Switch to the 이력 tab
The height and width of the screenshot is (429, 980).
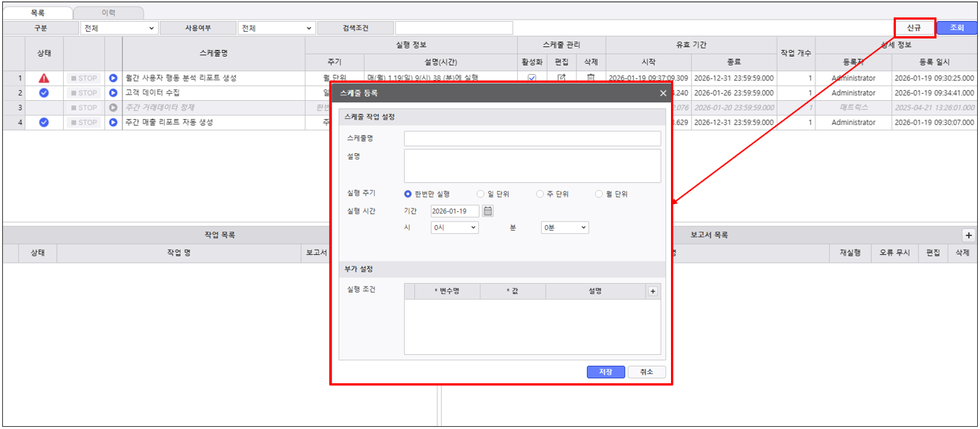click(x=108, y=12)
